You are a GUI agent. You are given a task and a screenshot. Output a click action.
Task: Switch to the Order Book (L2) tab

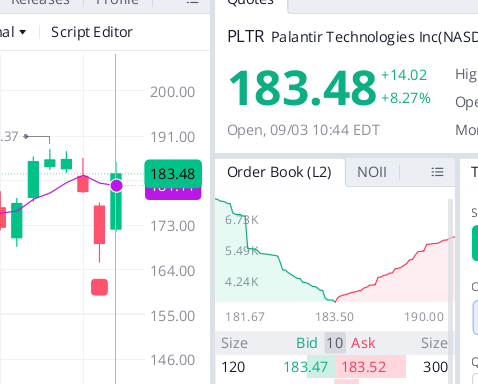[x=279, y=172]
